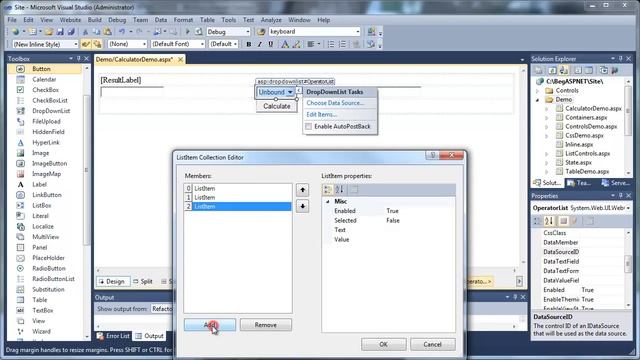Screen dimensions: 640x360
Task: Click Italic formatting icon in toolbar
Action: pyautogui.click(x=259, y=44)
